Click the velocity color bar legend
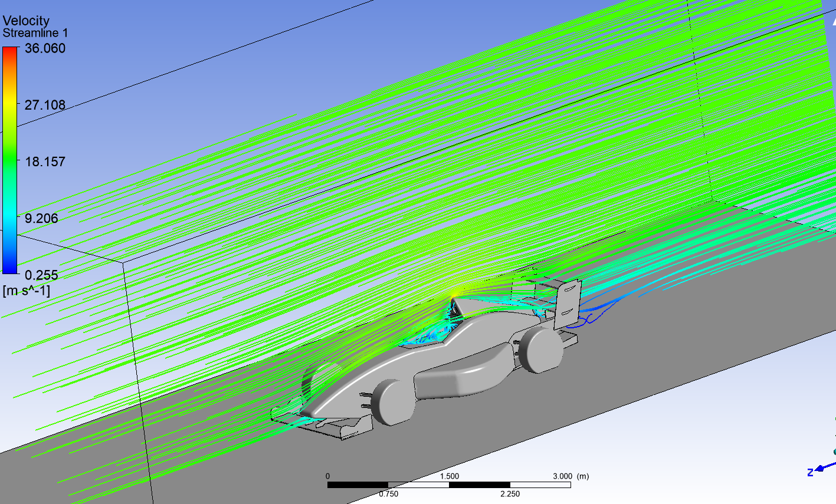The image size is (836, 504). [10, 160]
